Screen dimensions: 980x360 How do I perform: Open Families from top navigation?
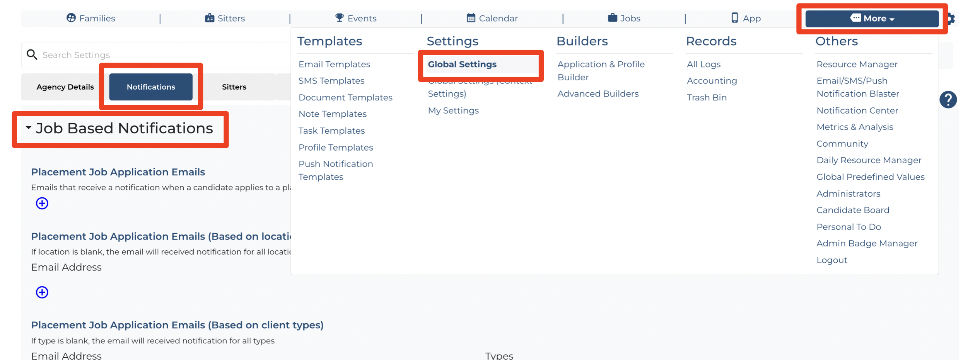(x=91, y=18)
